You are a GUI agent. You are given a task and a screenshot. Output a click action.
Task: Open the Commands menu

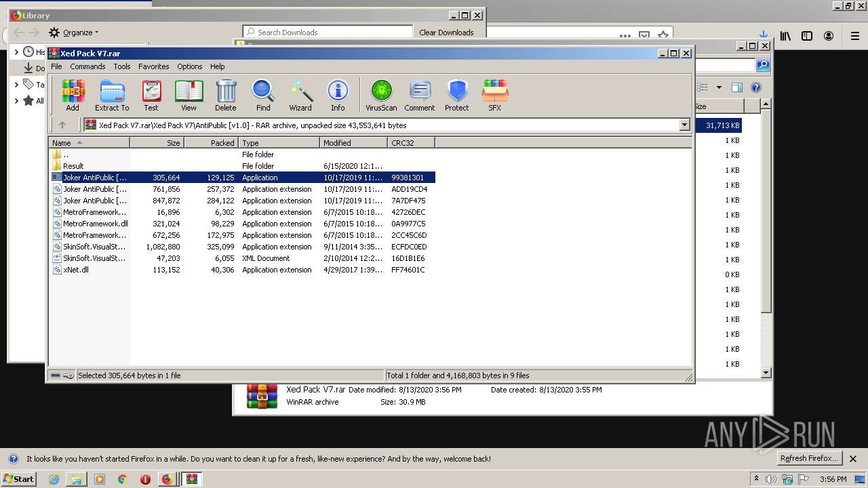point(87,66)
